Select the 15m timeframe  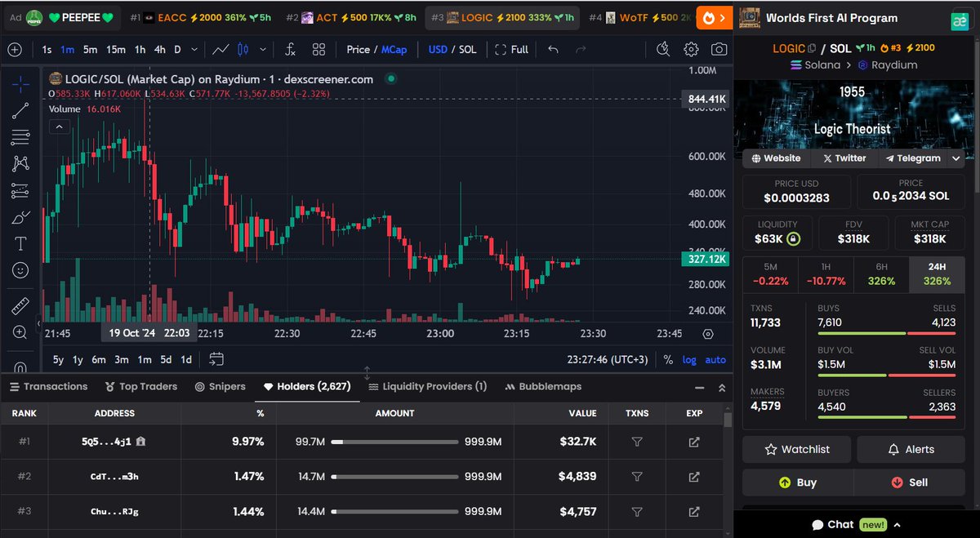click(116, 50)
